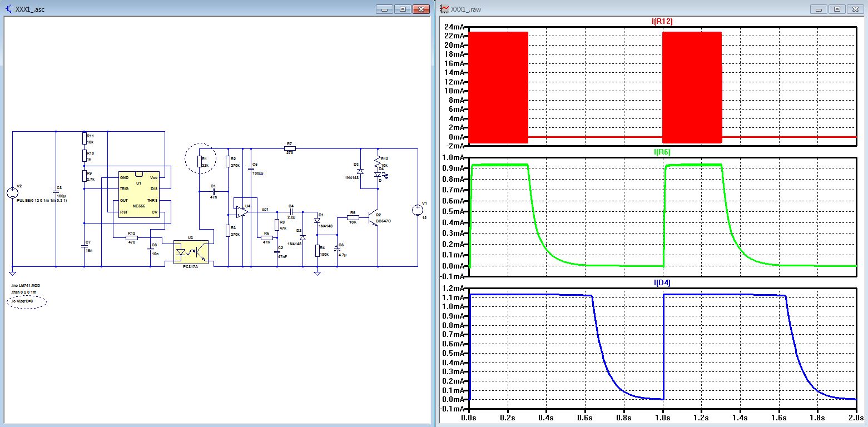Click the ground symbol below R4
This screenshot has width=868, height=427.
317,272
